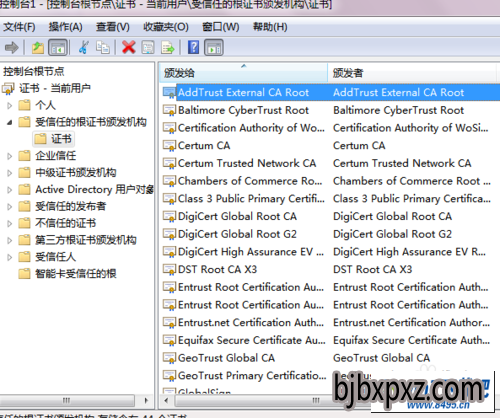Open Help via blue question mark icon
The width and height of the screenshot is (500, 418).
click(x=193, y=47)
